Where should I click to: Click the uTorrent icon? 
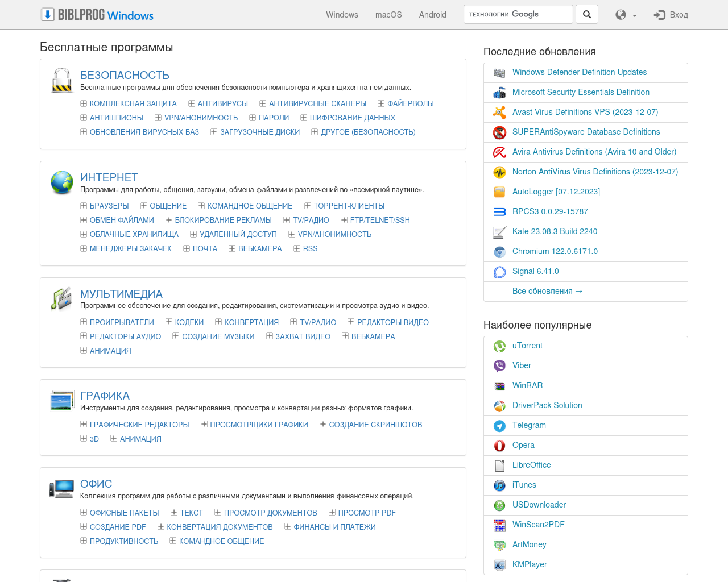499,346
